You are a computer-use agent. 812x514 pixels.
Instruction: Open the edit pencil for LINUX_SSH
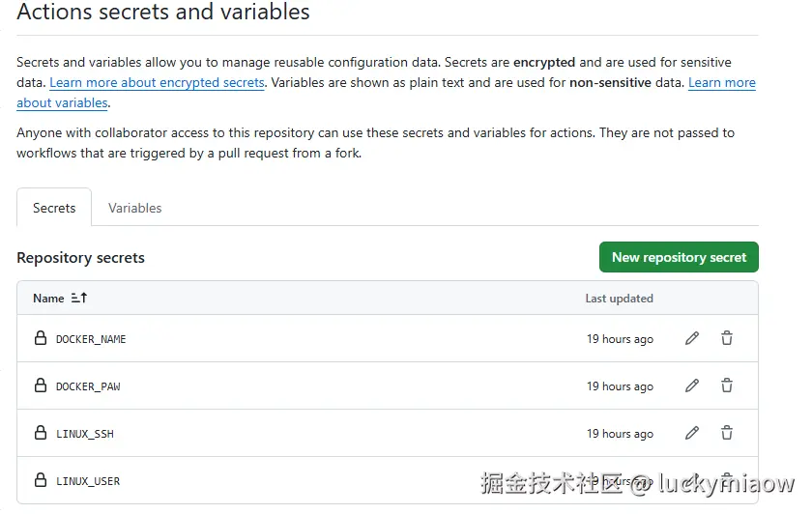[692, 433]
